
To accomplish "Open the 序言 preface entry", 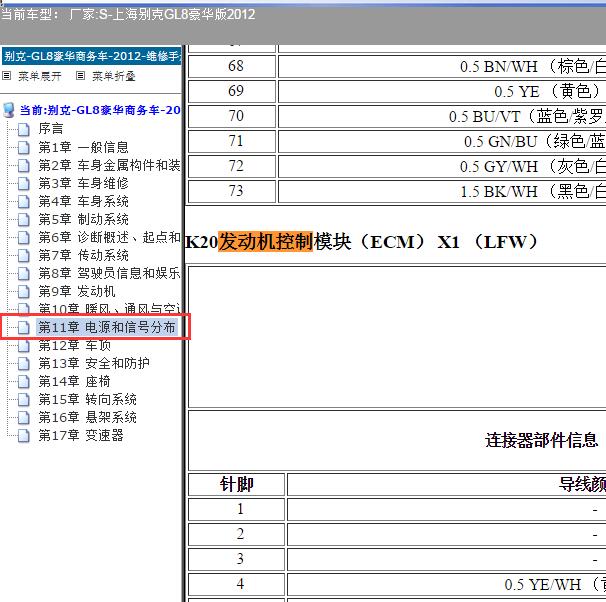I will tap(51, 129).
